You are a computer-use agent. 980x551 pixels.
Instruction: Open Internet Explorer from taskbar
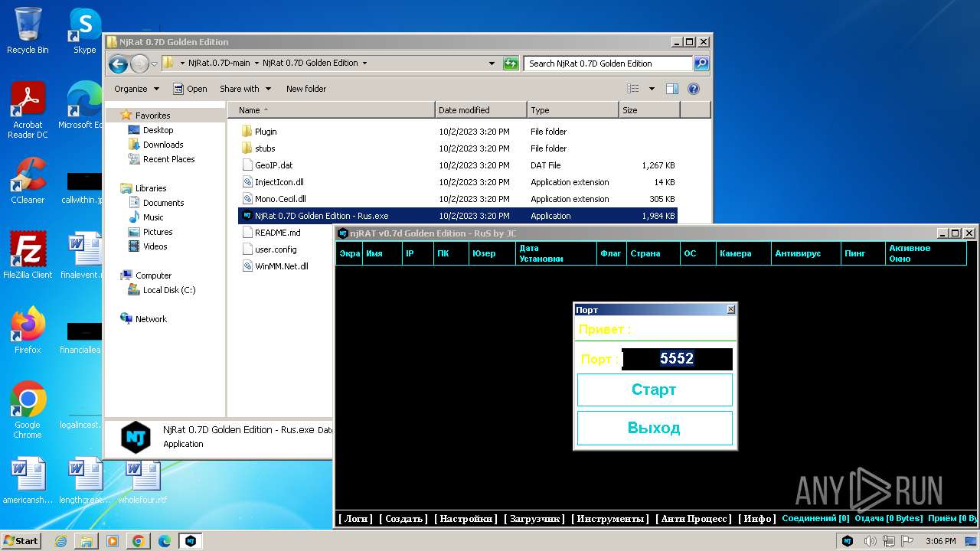(x=60, y=541)
